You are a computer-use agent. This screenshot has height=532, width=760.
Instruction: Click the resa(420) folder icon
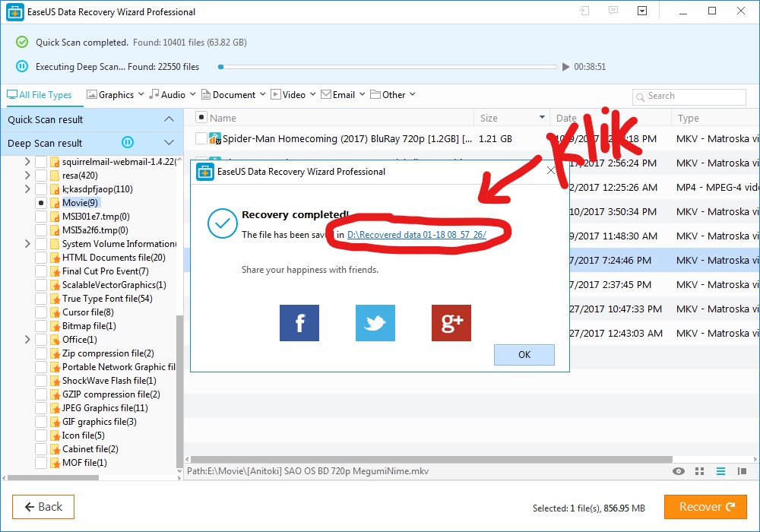tap(55, 176)
